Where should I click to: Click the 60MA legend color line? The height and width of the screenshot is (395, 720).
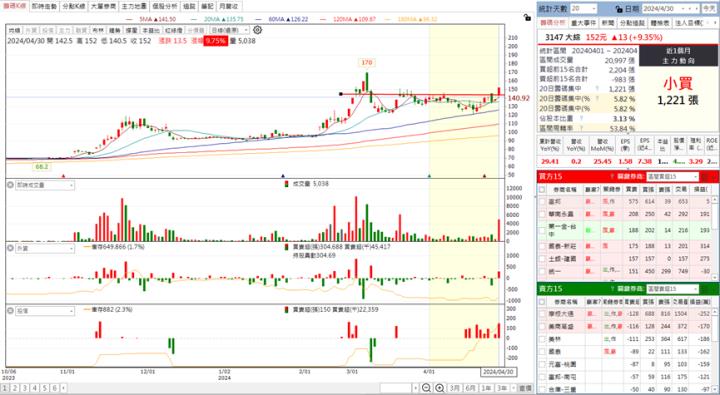pyautogui.click(x=259, y=19)
